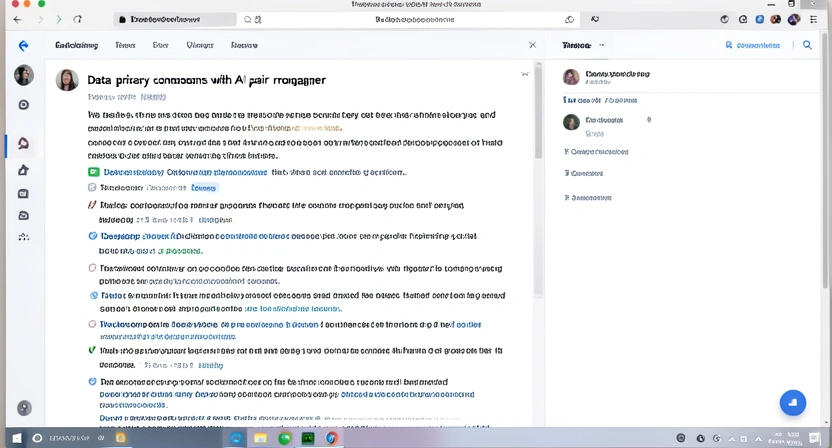This screenshot has width=832, height=448.
Task: Click the small icon beside second right-panel name
Action: [649, 119]
